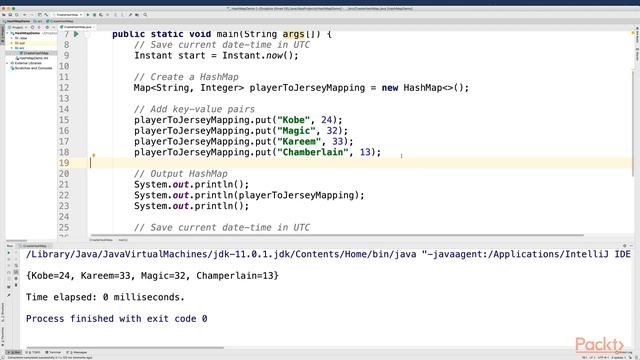
Task: Open the run configuration dropdown in toolbar
Action: [x=68, y=15]
